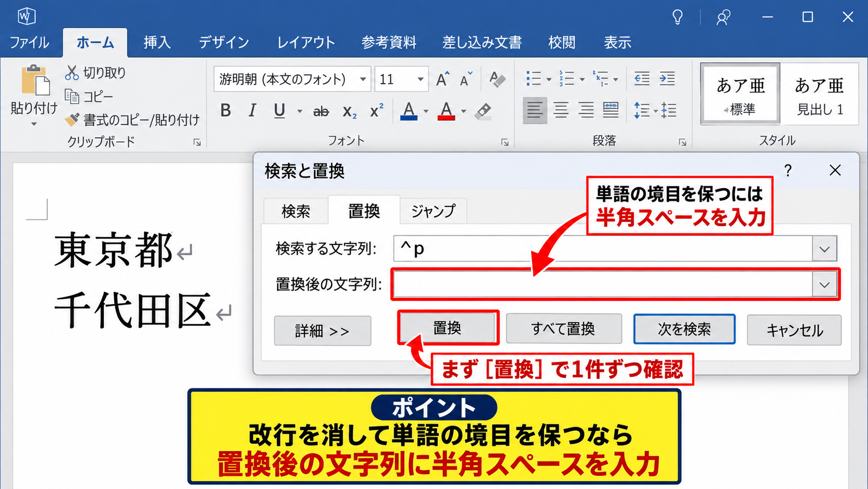Open line spacing options icon

(642, 110)
